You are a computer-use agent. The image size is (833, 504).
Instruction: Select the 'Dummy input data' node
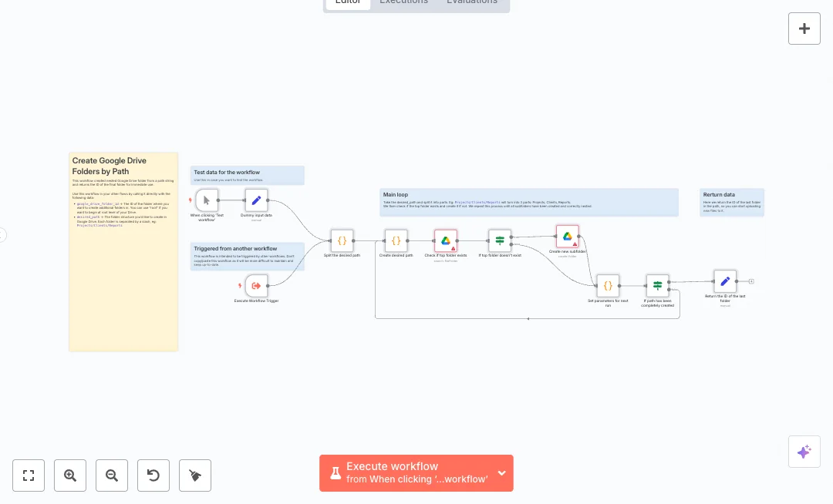tap(256, 200)
